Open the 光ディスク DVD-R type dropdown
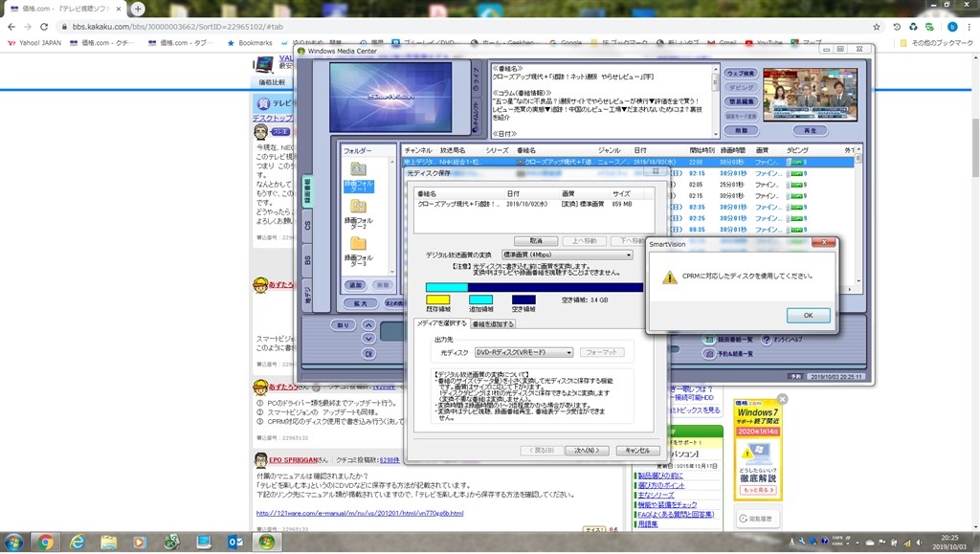 (523, 352)
